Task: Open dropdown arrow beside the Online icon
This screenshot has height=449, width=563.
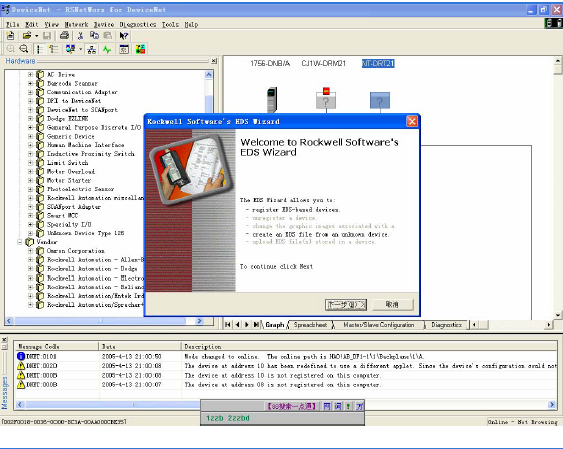Action: [80, 49]
